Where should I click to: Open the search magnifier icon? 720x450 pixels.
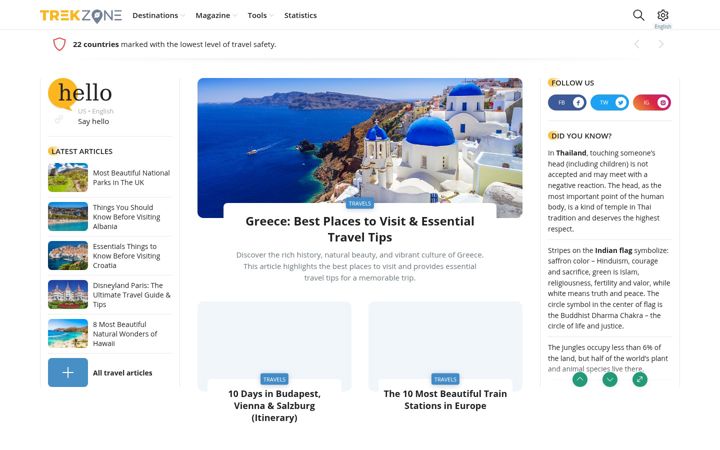pyautogui.click(x=638, y=15)
